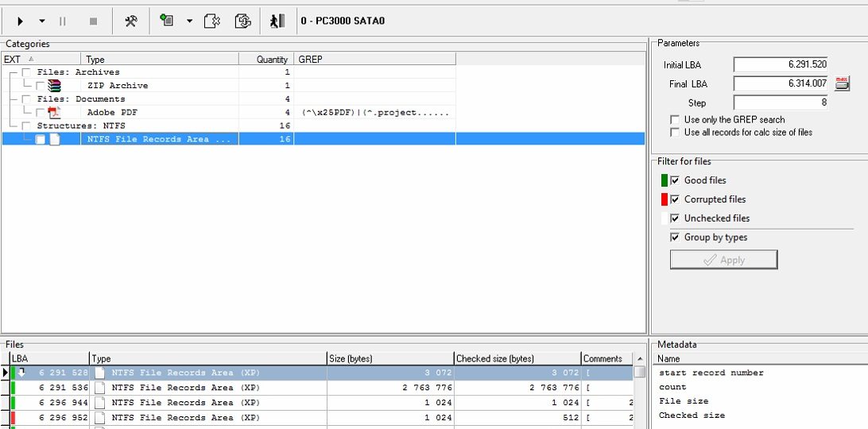This screenshot has width=868, height=429.
Task: Check the Structures: NTFS checkbox
Action: point(26,126)
